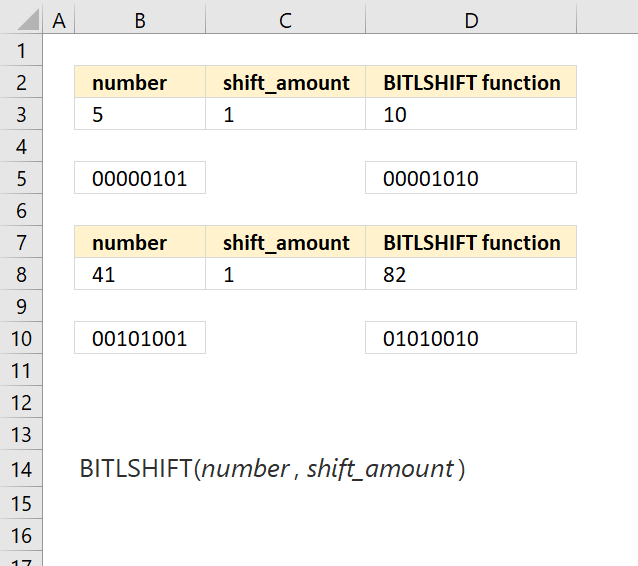Click the cell showing result 10
This screenshot has height=566, width=638.
pos(471,114)
